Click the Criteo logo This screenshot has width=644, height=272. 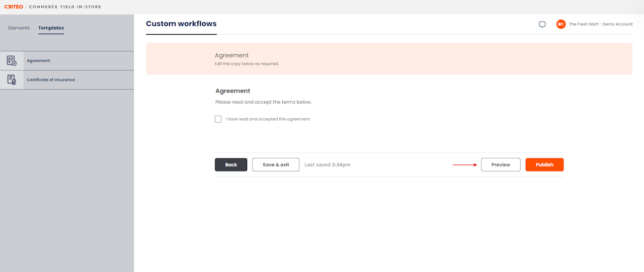[x=14, y=7]
